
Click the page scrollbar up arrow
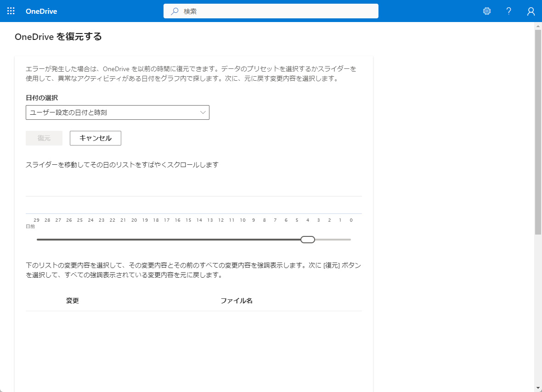[x=538, y=26]
